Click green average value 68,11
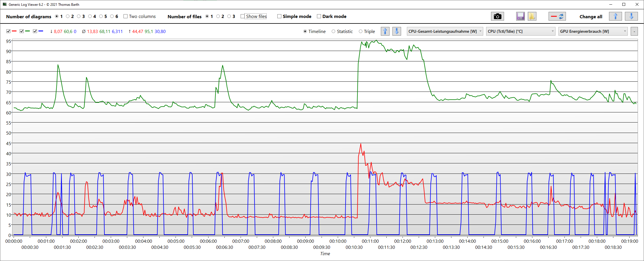The image size is (644, 261). point(105,31)
